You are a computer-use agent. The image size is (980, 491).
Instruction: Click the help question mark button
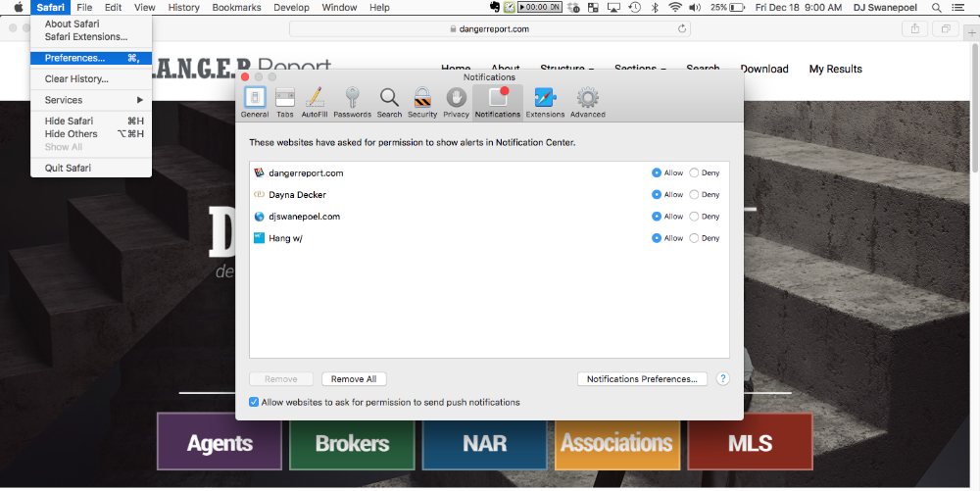pyautogui.click(x=723, y=379)
